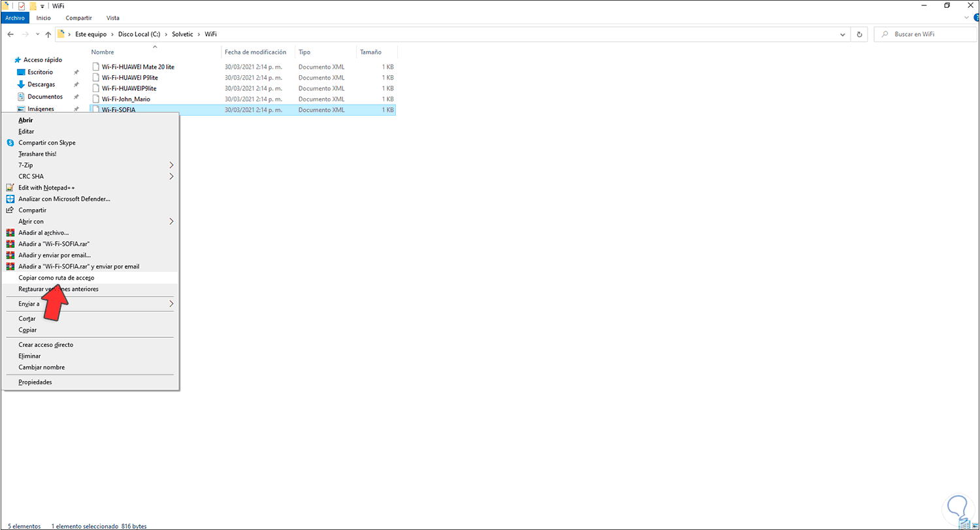Click the Microsoft Defender shield icon
This screenshot has width=980, height=530.
[x=10, y=199]
